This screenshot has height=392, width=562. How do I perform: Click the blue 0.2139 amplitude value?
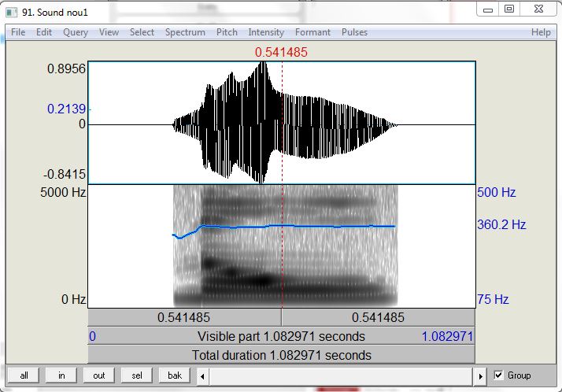point(67,109)
